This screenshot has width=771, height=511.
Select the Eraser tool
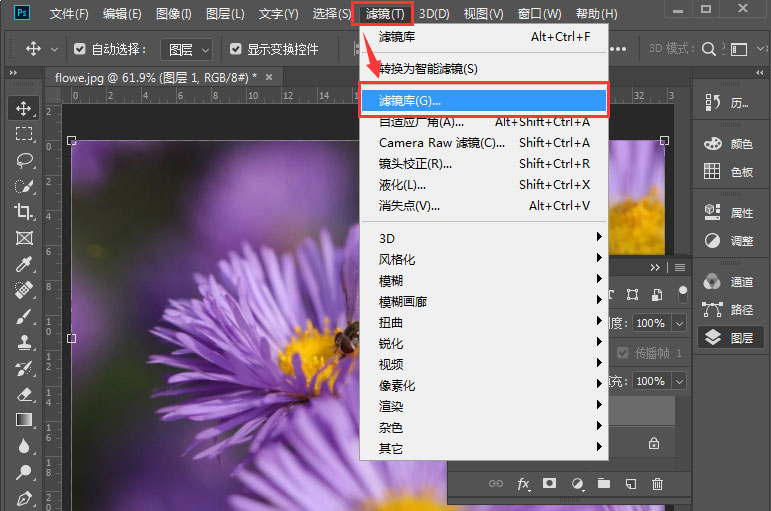(x=23, y=394)
